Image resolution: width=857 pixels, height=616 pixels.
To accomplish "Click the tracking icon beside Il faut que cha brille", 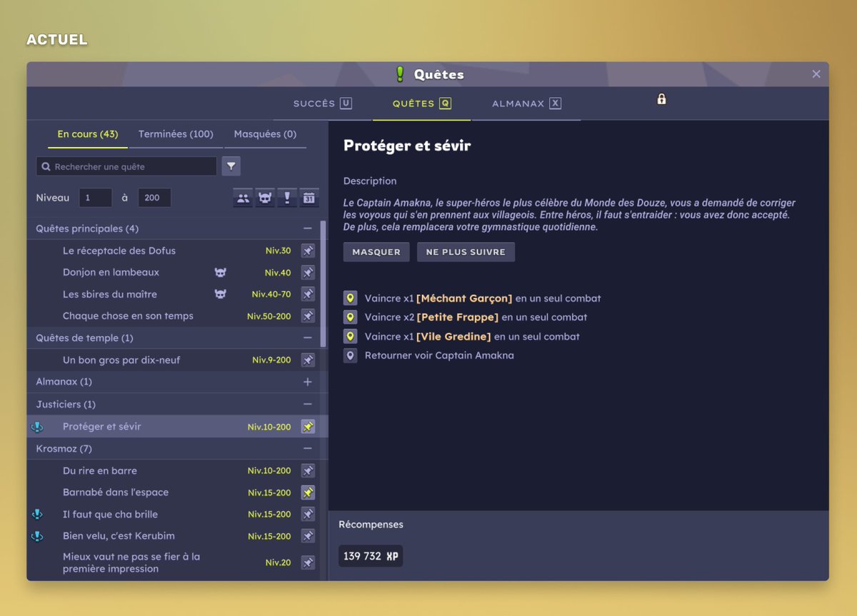I will pos(37,514).
